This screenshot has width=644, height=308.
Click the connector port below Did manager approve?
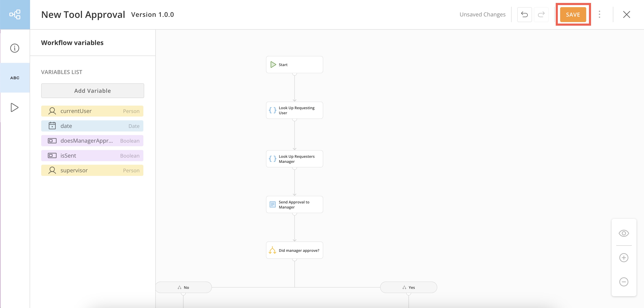point(294,259)
